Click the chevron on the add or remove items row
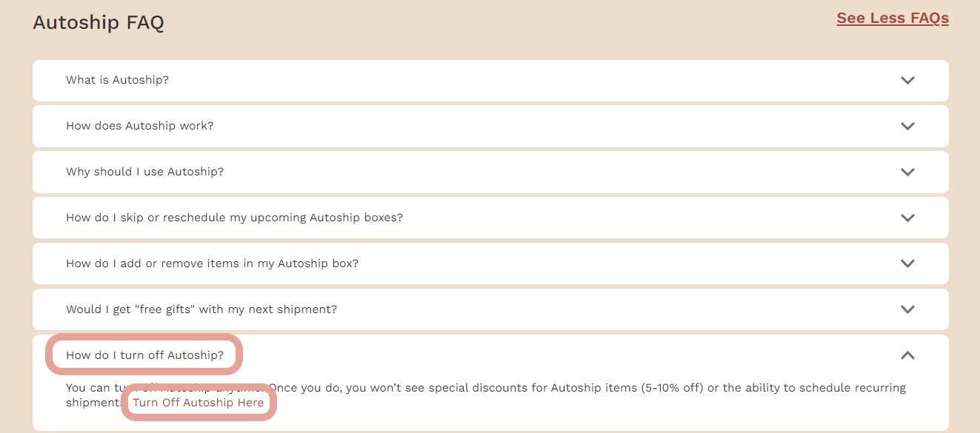The image size is (980, 433). pos(907,264)
